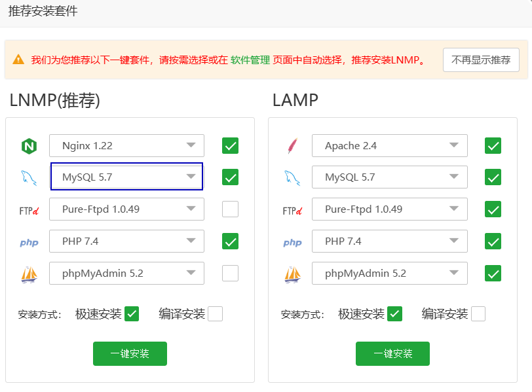Open the Apache 2.4 version dropdown
The height and width of the screenshot is (392, 532).
coord(389,145)
